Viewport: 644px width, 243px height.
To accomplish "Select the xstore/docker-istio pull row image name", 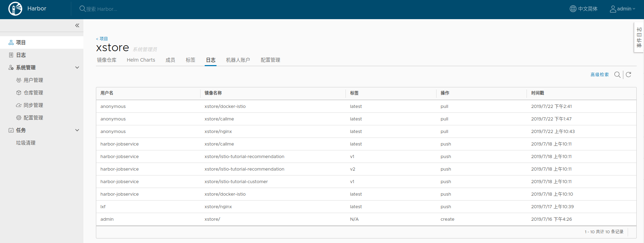I will coord(225,107).
